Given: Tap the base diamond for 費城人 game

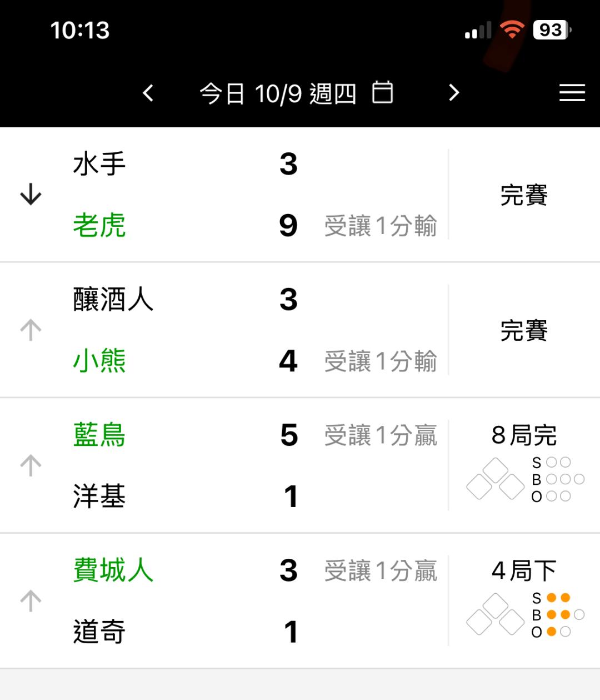Looking at the screenshot, I should click(495, 614).
